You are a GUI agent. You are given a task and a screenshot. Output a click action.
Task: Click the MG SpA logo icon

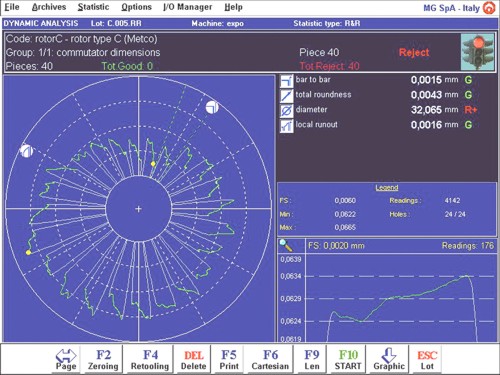point(489,8)
